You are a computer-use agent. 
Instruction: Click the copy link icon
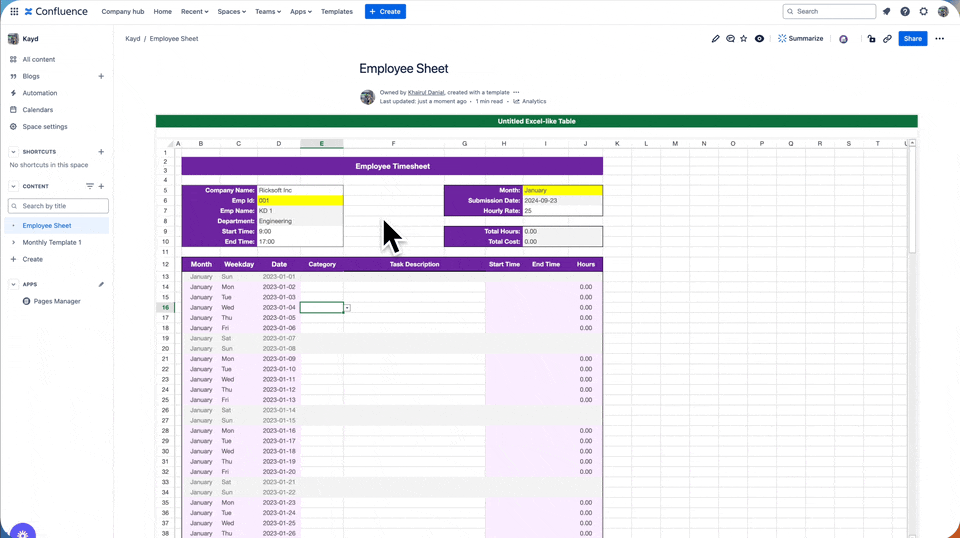pos(887,39)
